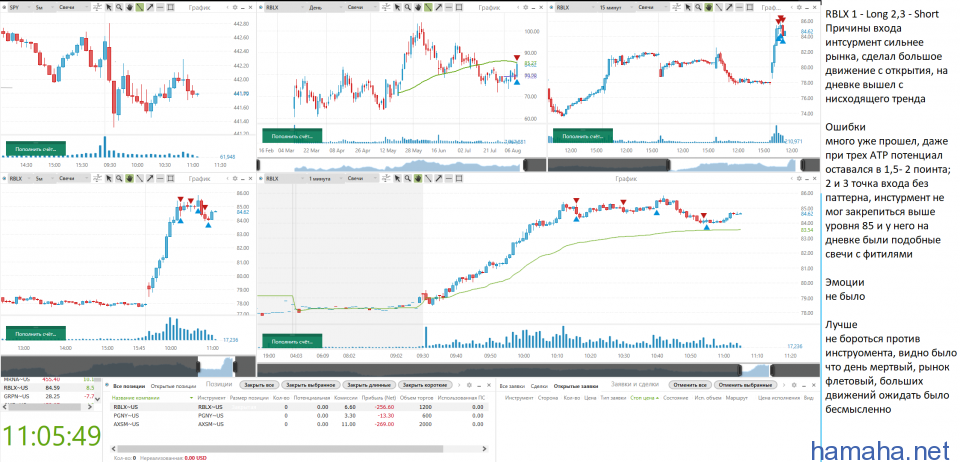Switch to Все позиции tab
This screenshot has width=960, height=462.
(x=129, y=386)
